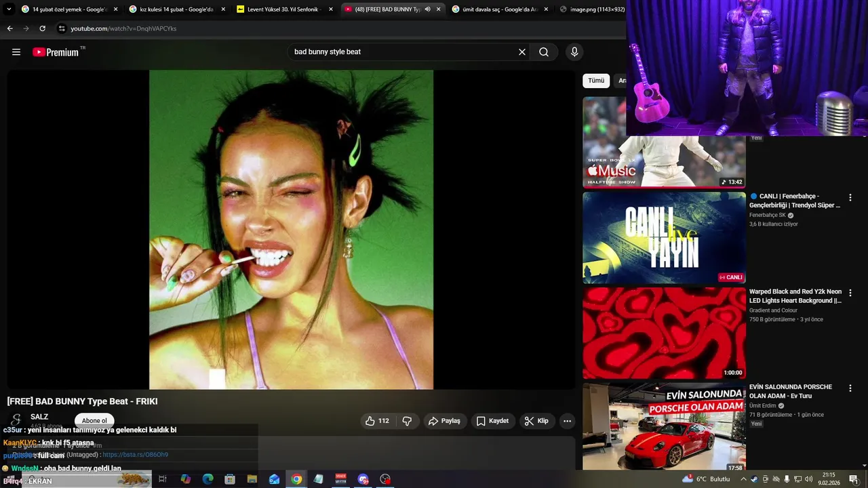Open the YouTube hamburger guide menu
This screenshot has height=488, width=868.
[x=16, y=52]
